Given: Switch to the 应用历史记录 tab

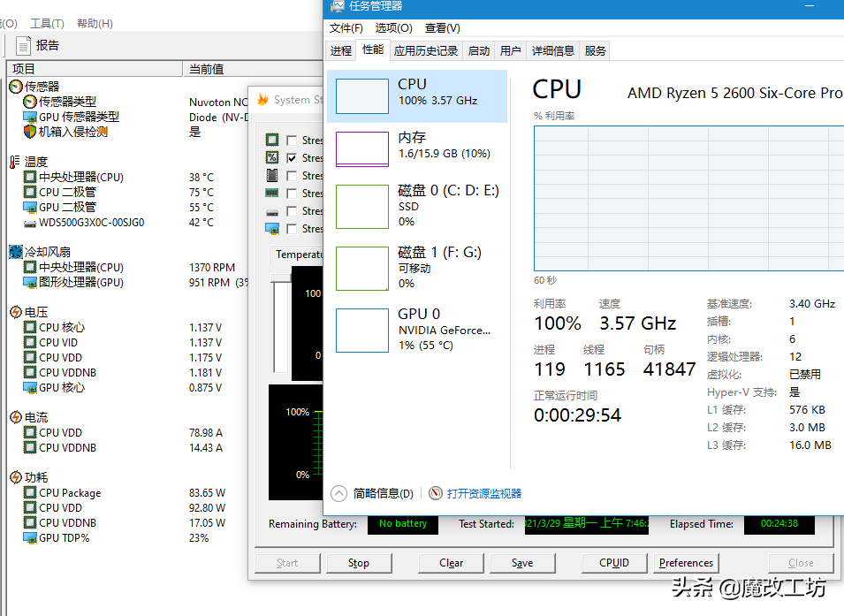Looking at the screenshot, I should [x=426, y=50].
